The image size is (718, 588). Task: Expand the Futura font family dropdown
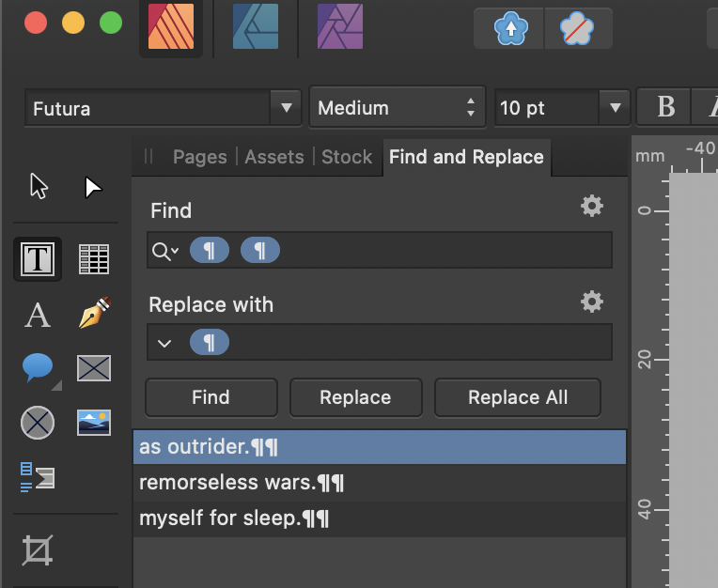click(286, 108)
